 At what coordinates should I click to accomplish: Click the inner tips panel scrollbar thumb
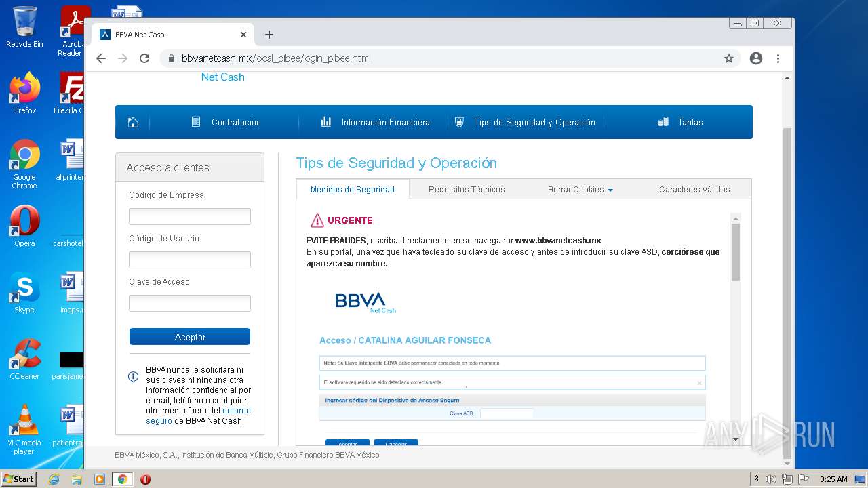[736, 252]
